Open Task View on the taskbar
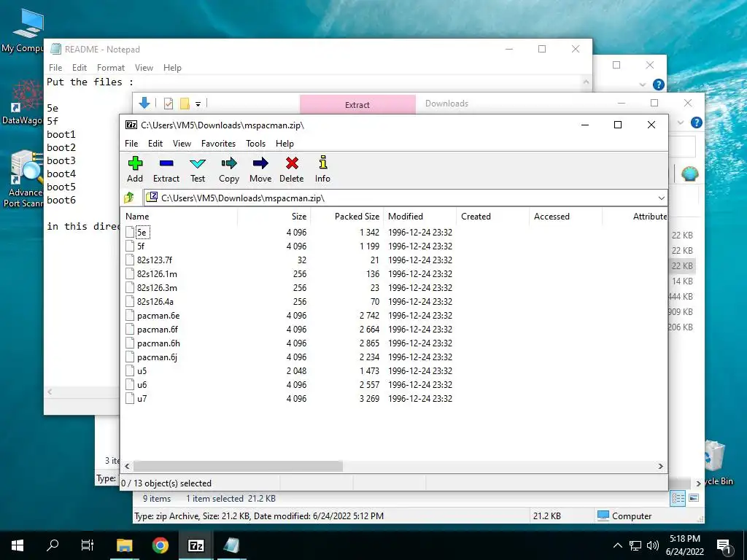747x560 pixels. click(88, 545)
